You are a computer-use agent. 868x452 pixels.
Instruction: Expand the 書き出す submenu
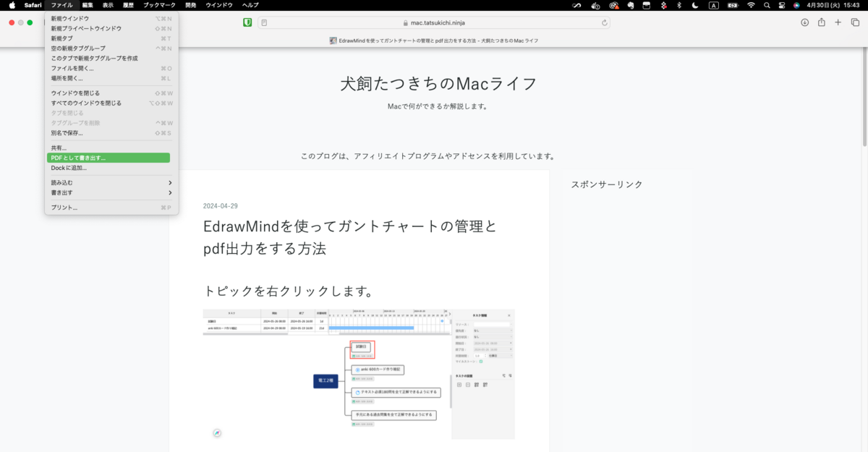click(111, 193)
